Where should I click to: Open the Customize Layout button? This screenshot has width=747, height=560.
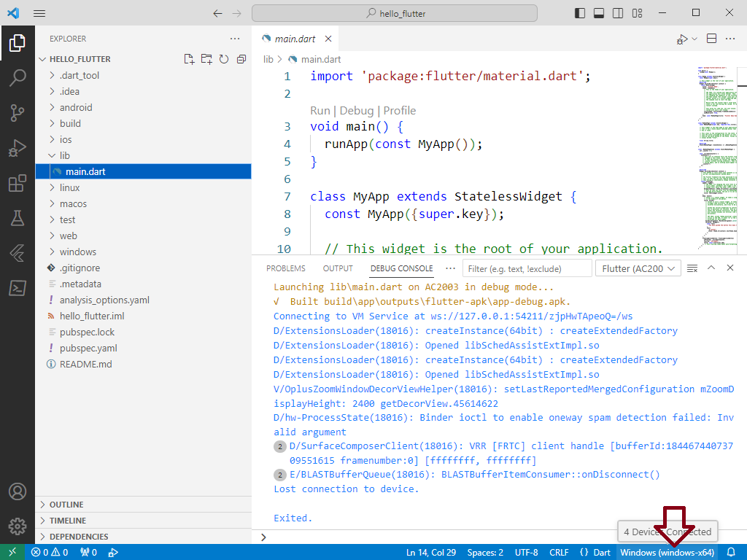point(637,13)
